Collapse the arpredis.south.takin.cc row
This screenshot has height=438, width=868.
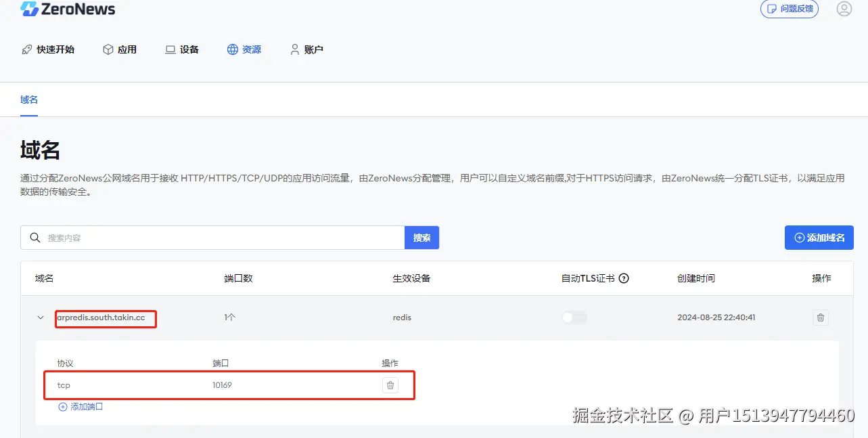click(41, 317)
